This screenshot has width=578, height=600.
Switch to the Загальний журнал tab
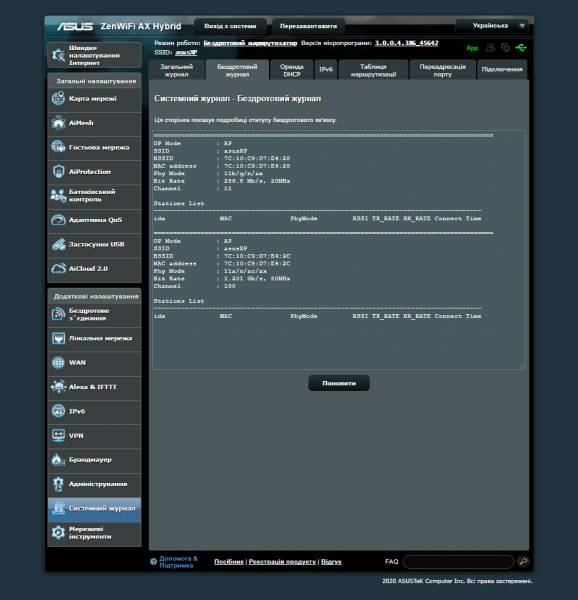176,70
